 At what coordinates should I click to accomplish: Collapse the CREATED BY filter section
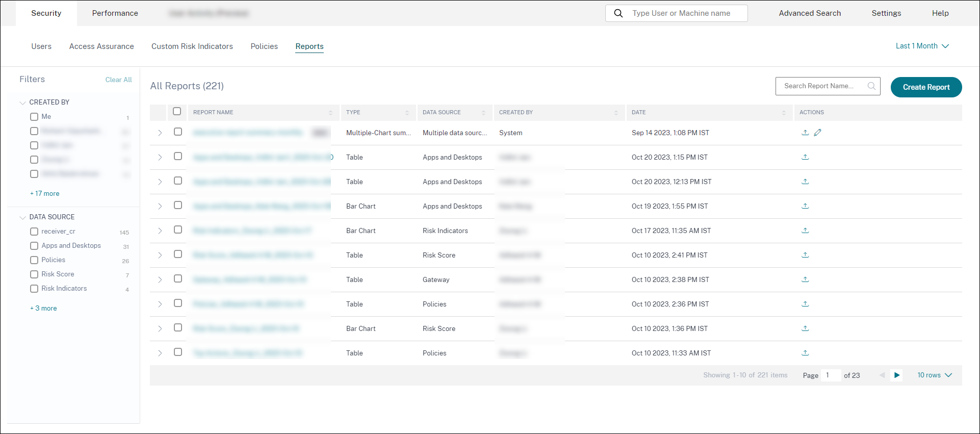coord(22,103)
